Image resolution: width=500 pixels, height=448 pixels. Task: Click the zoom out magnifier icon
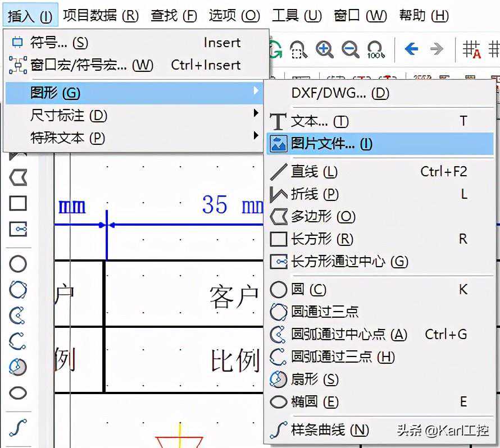click(350, 50)
